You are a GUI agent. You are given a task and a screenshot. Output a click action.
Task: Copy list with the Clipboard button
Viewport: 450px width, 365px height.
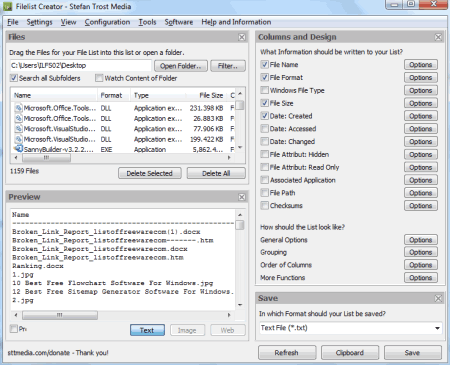(350, 353)
